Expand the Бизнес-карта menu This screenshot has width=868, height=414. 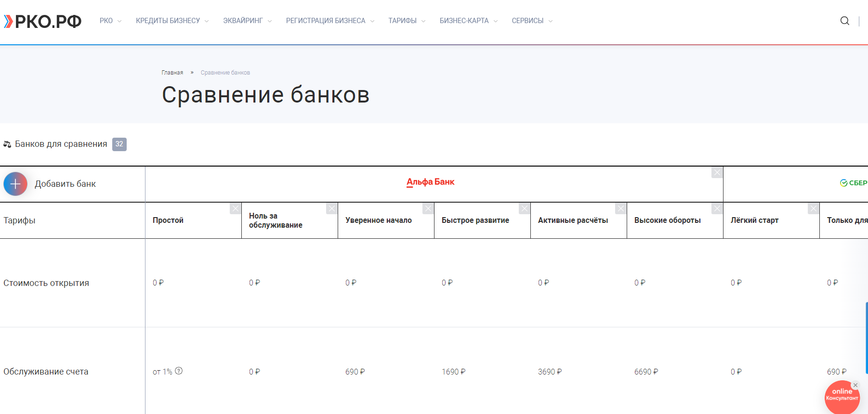(x=468, y=21)
